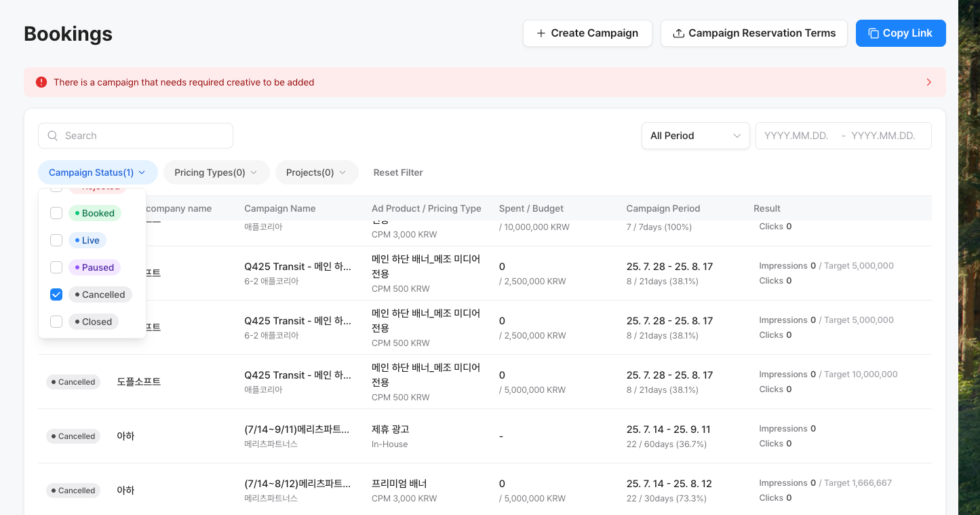The image size is (980, 515).
Task: Check the Paused status checkbox
Action: click(56, 267)
